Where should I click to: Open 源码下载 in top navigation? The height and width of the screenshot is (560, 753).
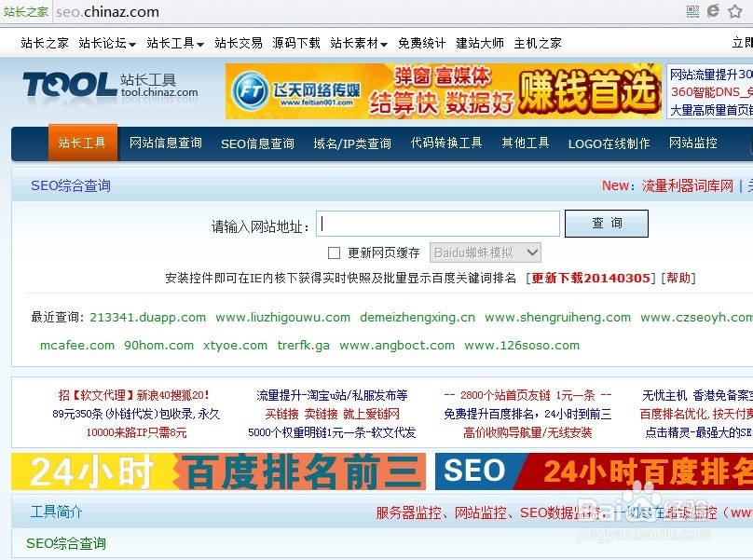click(x=295, y=43)
